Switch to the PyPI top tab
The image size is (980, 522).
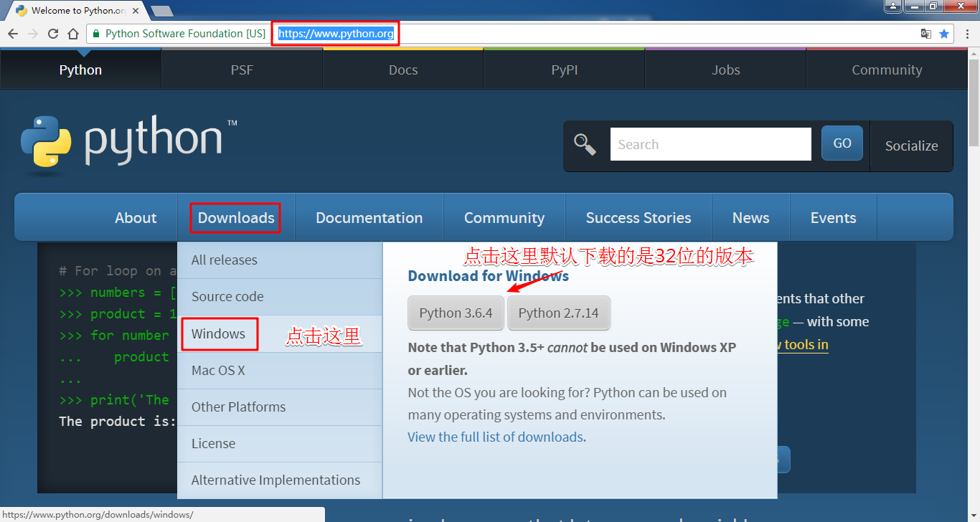(565, 70)
